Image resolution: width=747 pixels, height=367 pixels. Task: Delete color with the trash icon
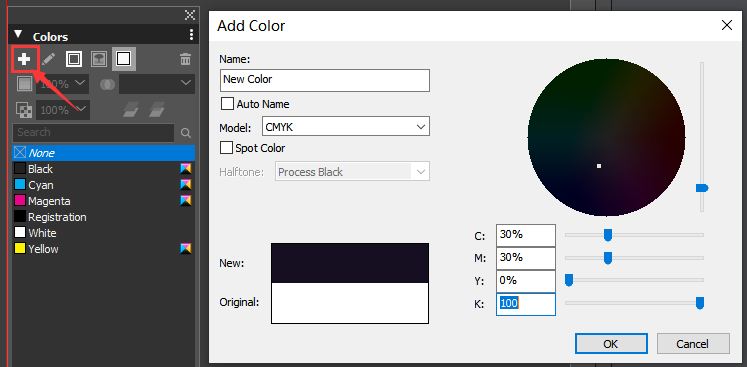185,59
